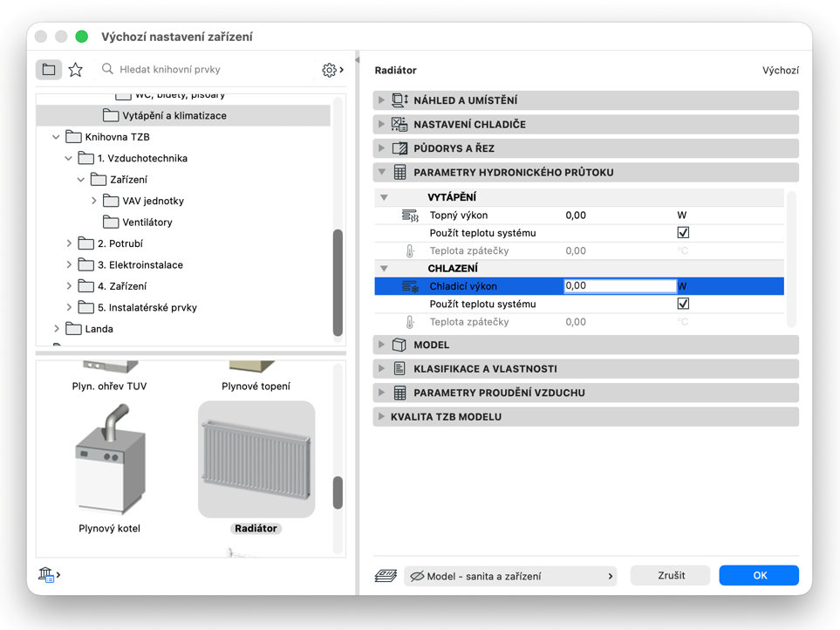The height and width of the screenshot is (630, 840).
Task: Expand the Náhled a umístění panel
Action: pos(381,100)
